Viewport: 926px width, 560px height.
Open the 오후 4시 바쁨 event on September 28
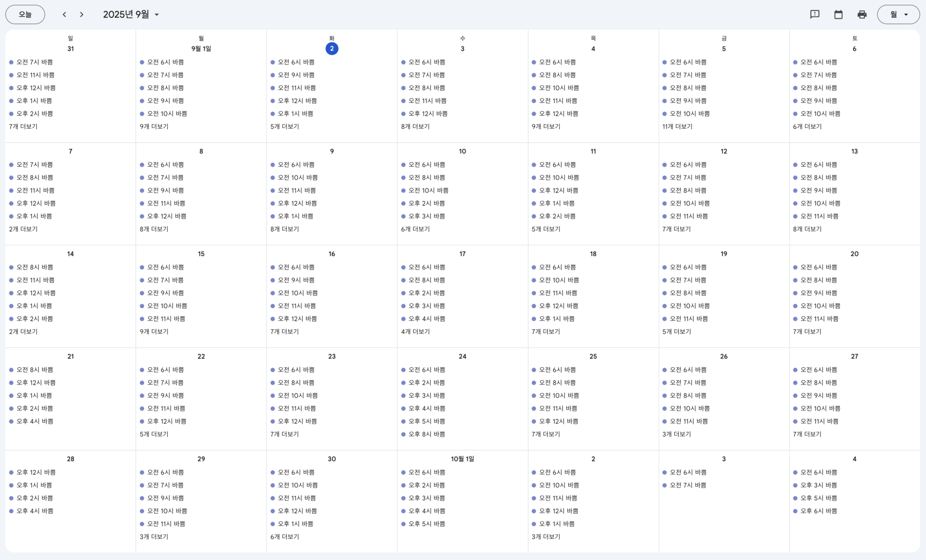pos(35,511)
